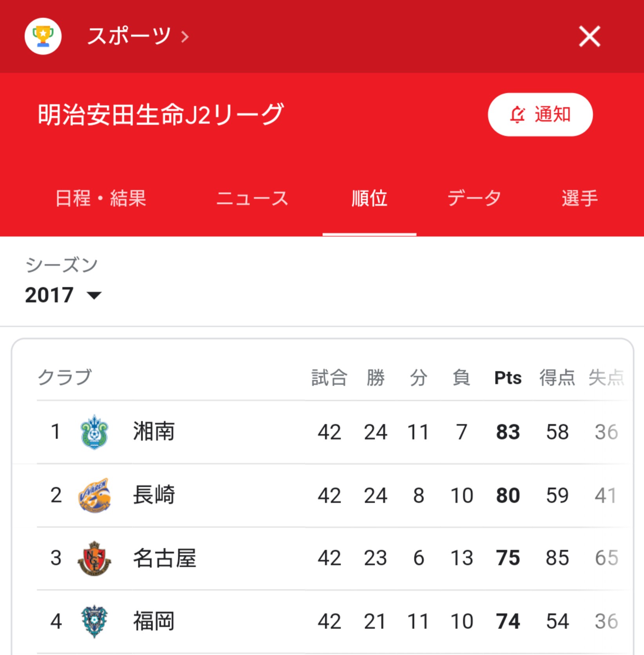644x655 pixels.
Task: Open the スポーツ breadcrumb chevron
Action: [185, 37]
